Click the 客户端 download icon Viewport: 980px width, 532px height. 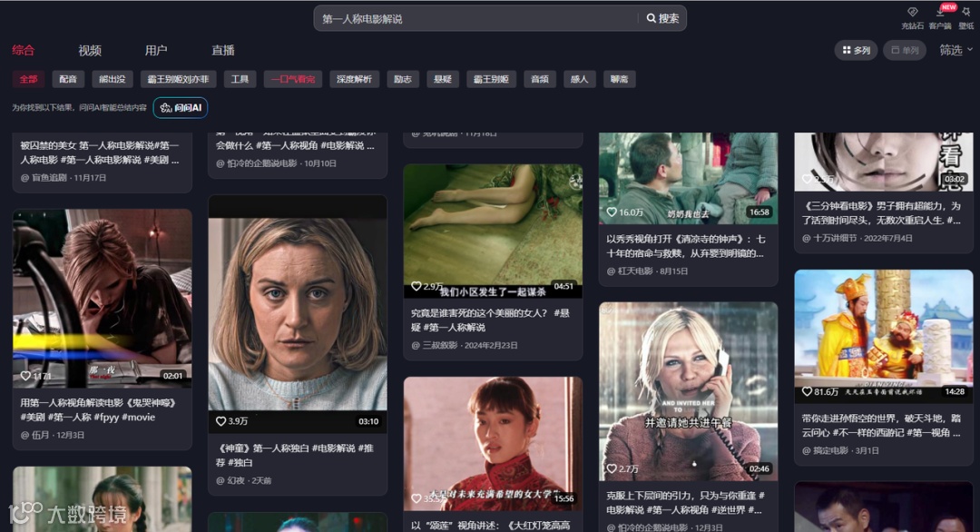click(x=939, y=18)
